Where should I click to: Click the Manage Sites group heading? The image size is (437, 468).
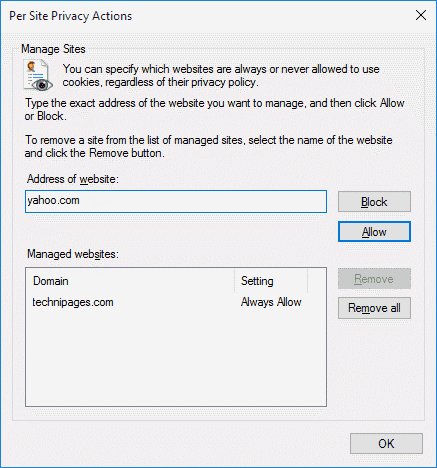53,49
